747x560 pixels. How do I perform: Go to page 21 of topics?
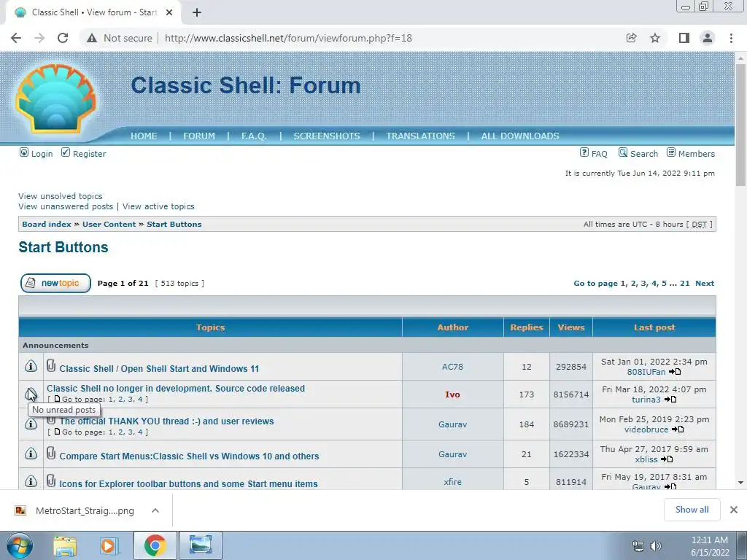coord(684,284)
